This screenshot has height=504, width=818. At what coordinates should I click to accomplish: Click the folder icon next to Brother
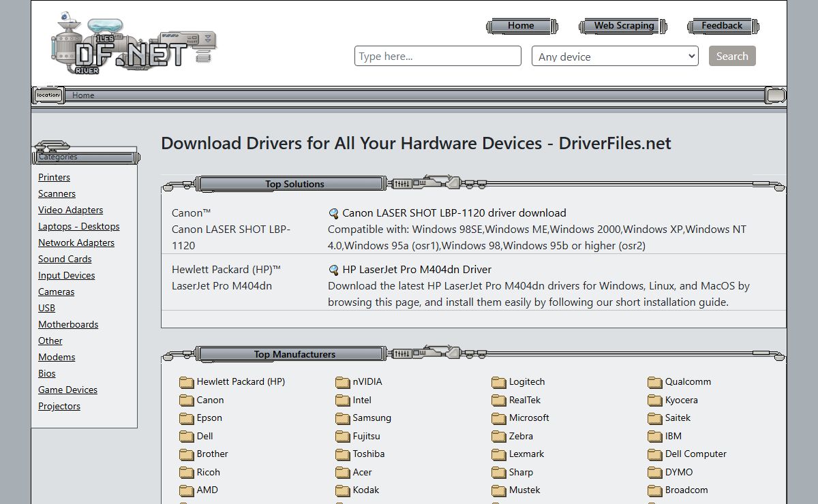tap(187, 454)
